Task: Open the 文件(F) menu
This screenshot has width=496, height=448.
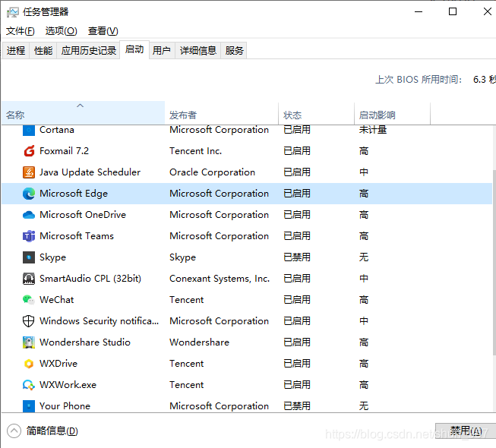Action: click(21, 31)
